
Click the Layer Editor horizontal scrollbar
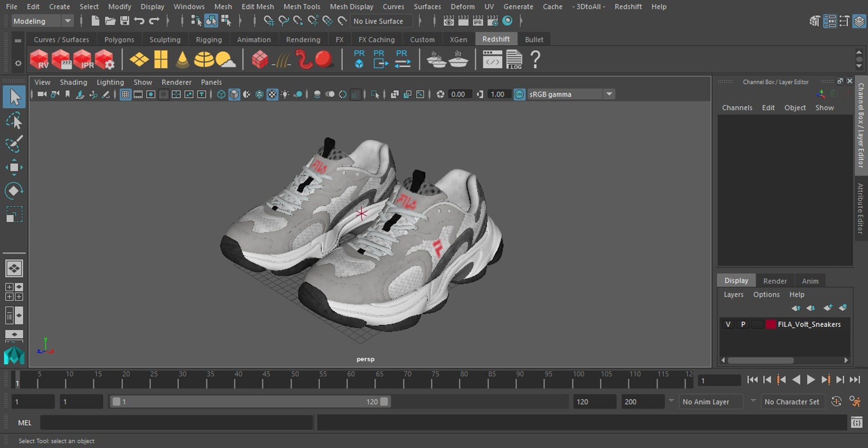[761, 360]
